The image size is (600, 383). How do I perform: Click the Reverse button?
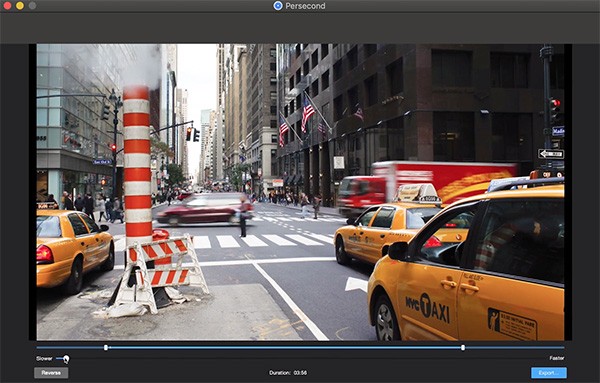pyautogui.click(x=51, y=373)
